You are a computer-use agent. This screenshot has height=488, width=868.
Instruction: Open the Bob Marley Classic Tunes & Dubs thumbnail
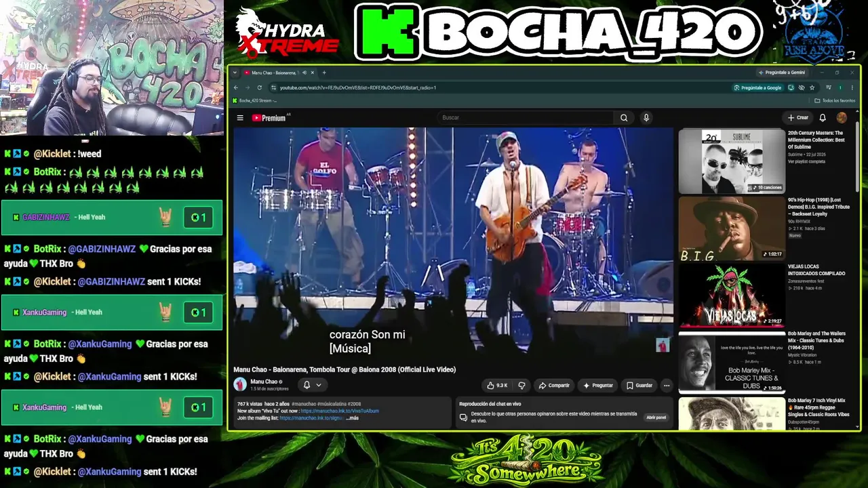pyautogui.click(x=732, y=362)
